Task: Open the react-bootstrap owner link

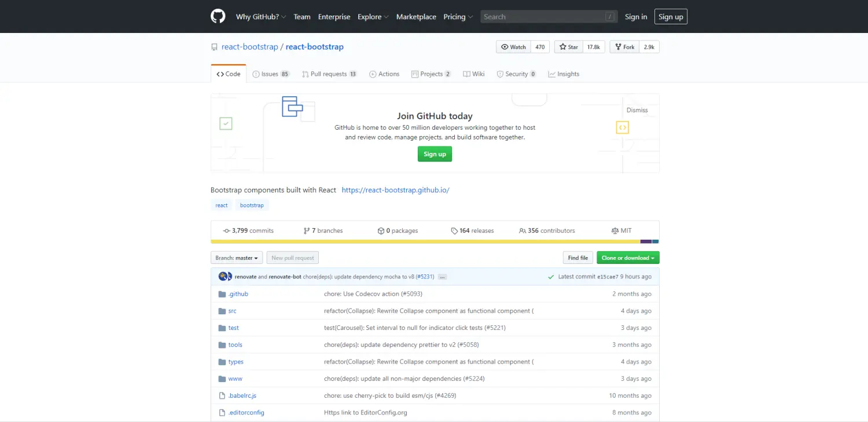Action: point(250,47)
